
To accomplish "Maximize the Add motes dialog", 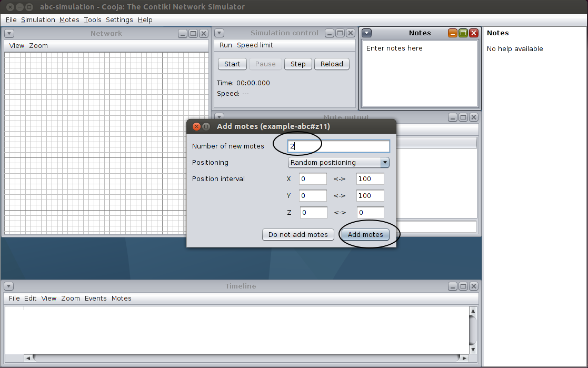I will pyautogui.click(x=206, y=126).
